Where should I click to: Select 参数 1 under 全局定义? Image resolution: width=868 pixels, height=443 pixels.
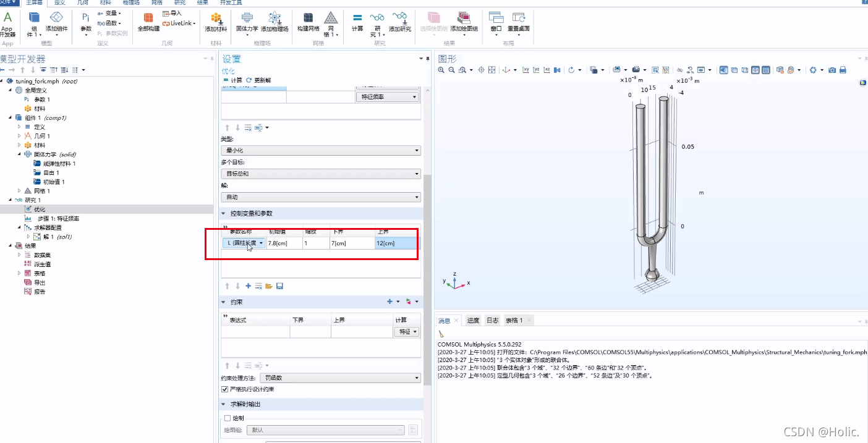pyautogui.click(x=41, y=99)
